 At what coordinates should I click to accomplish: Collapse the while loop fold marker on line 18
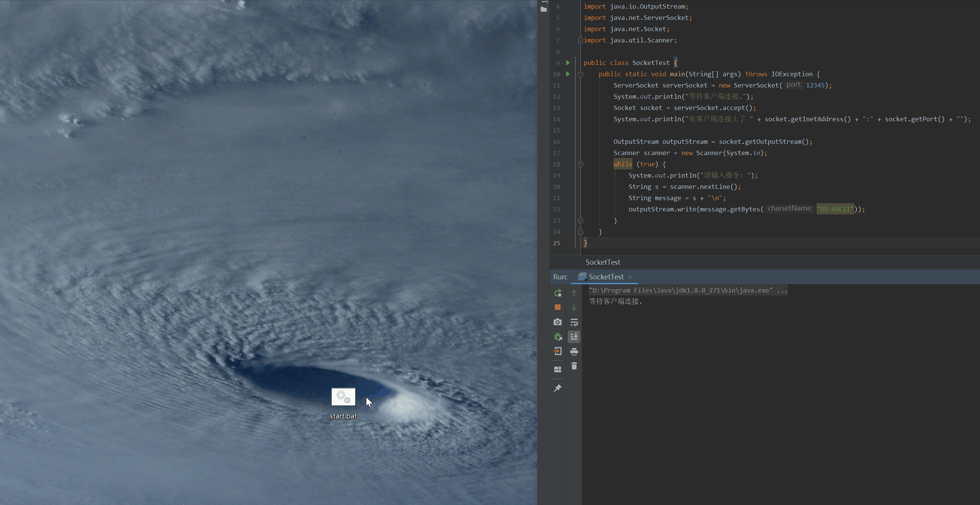581,165
